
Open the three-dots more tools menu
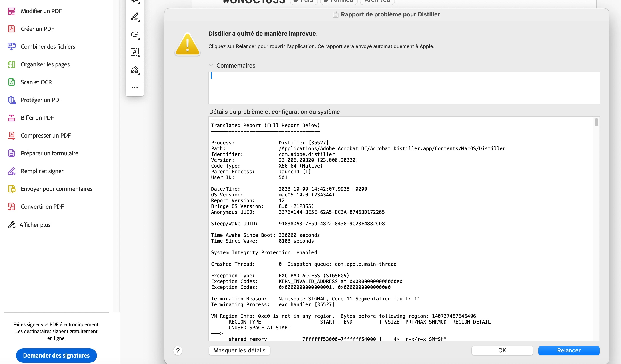(135, 87)
